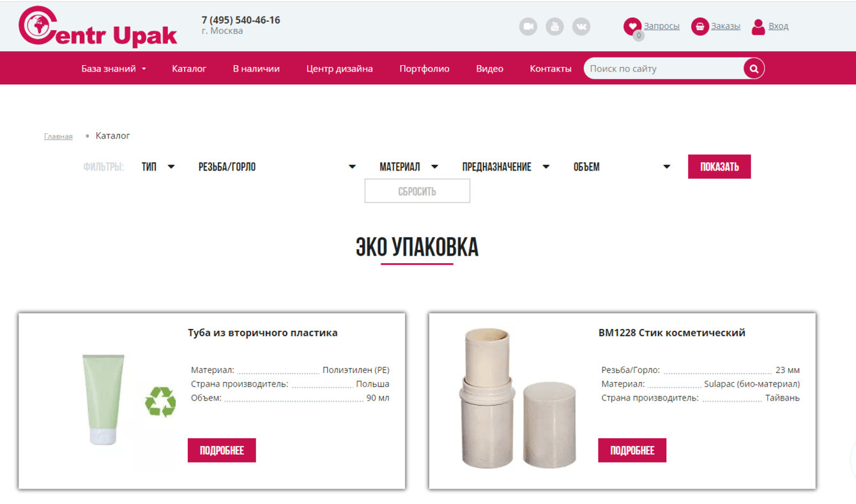Click the video camera social icon

coord(528,27)
